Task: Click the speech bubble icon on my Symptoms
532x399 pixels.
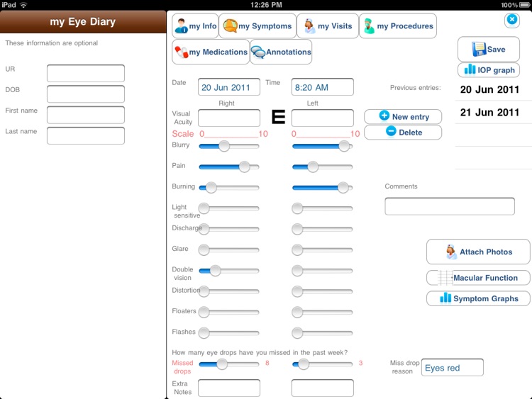Action: tap(230, 26)
